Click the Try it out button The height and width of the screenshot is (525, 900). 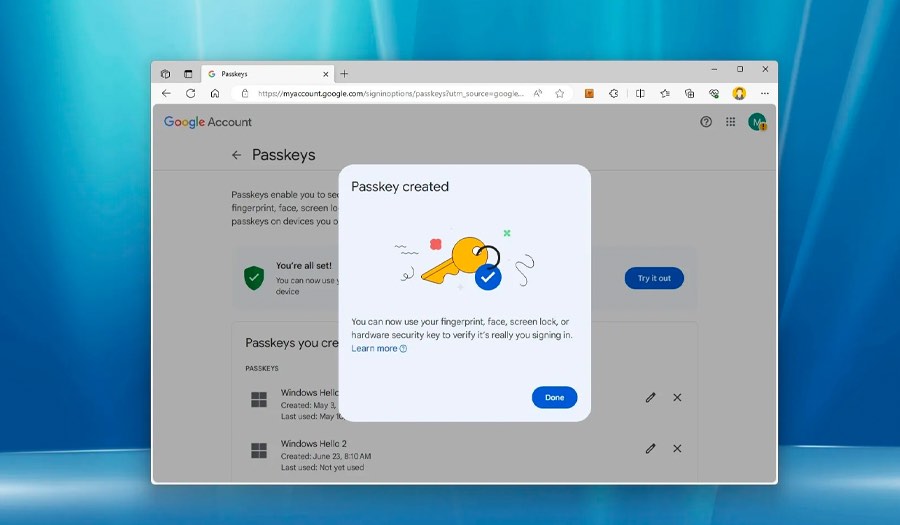click(654, 278)
